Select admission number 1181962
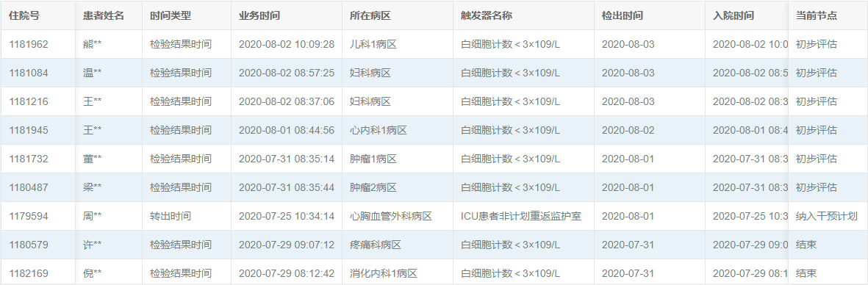Viewport: 868px width, 285px height. click(x=28, y=44)
